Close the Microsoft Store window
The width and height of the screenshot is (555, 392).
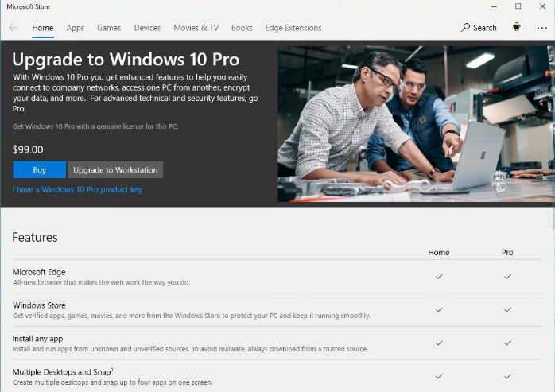542,6
